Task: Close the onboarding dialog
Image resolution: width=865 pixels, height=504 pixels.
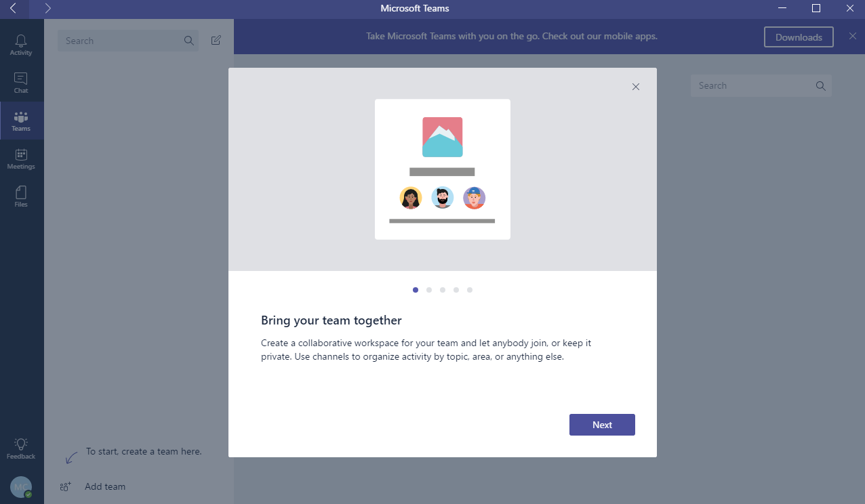Action: [636, 87]
